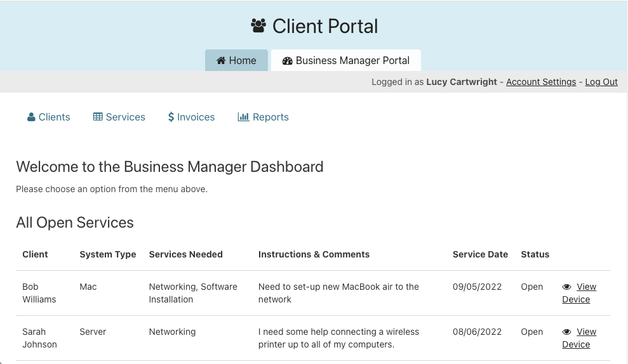Click the eye icon in Sarah Johnson row
This screenshot has height=364, width=628.
(x=567, y=332)
